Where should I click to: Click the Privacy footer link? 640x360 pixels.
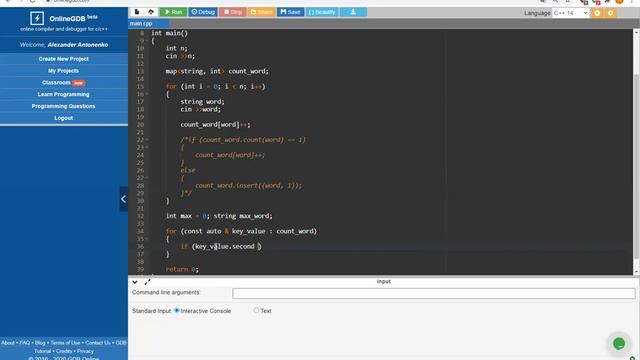click(x=85, y=351)
